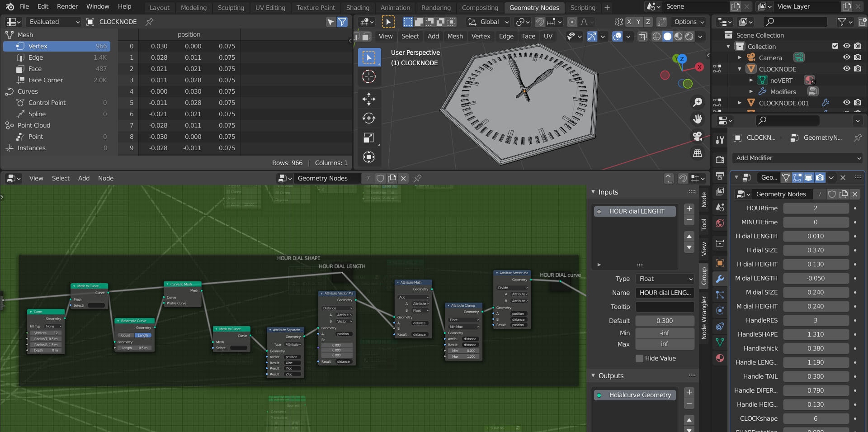Viewport: 868px width, 432px height.
Task: Open the Modifier properties wrench tab
Action: [720, 279]
